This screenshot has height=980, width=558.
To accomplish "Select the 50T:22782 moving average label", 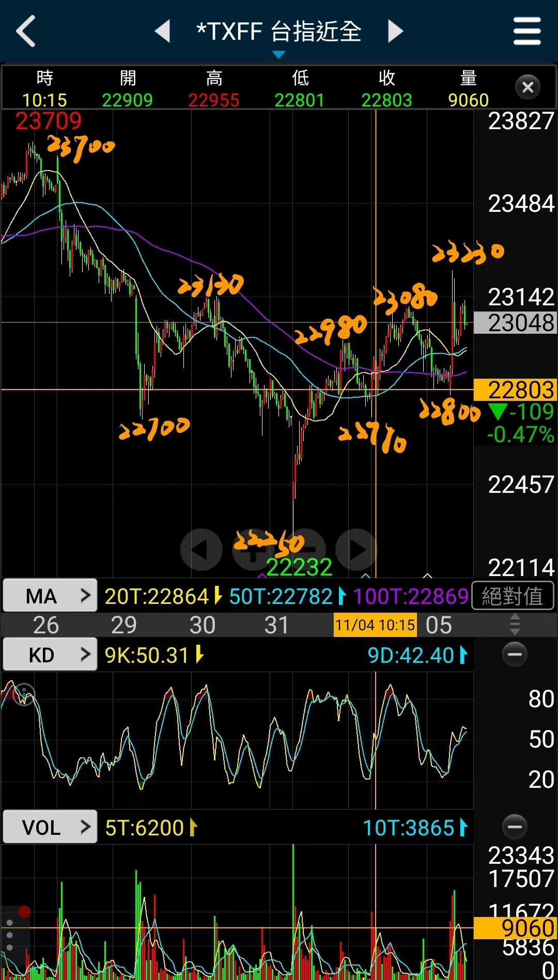I will point(282,597).
